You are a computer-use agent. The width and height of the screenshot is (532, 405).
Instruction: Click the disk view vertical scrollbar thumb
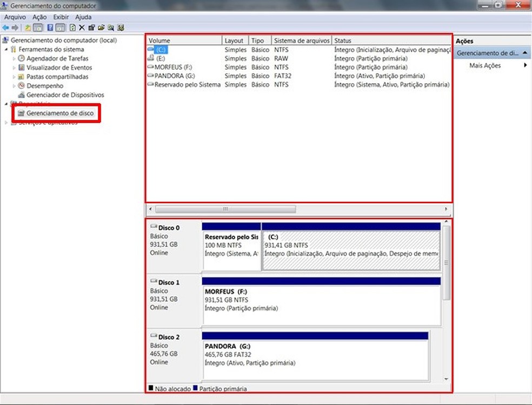pos(447,262)
